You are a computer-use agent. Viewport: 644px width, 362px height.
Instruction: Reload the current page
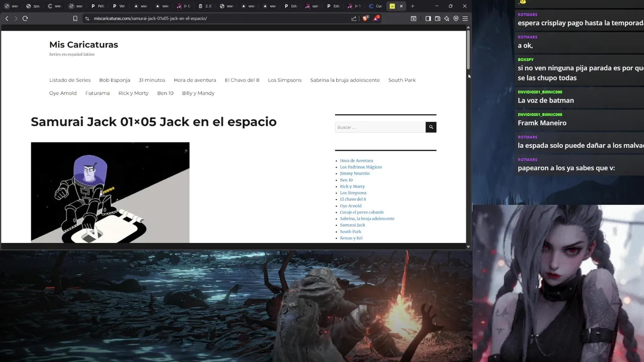(x=25, y=18)
